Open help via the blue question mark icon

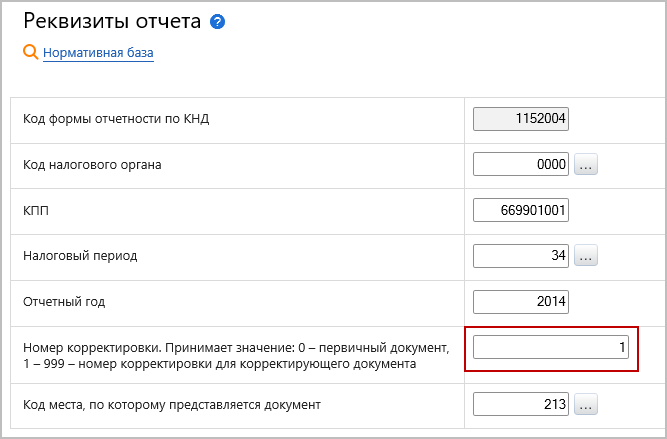coord(217,22)
